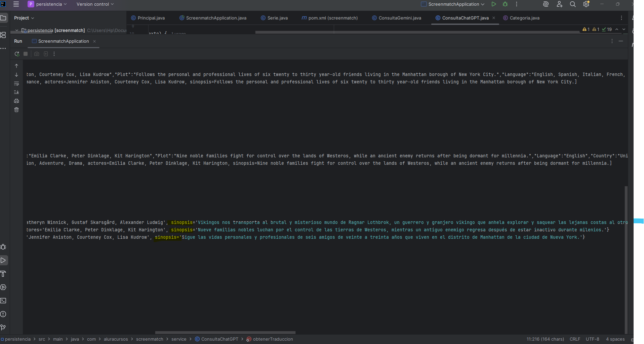Change UTF-8 file encoding
Image resolution: width=644 pixels, height=344 pixels.
pos(592,339)
